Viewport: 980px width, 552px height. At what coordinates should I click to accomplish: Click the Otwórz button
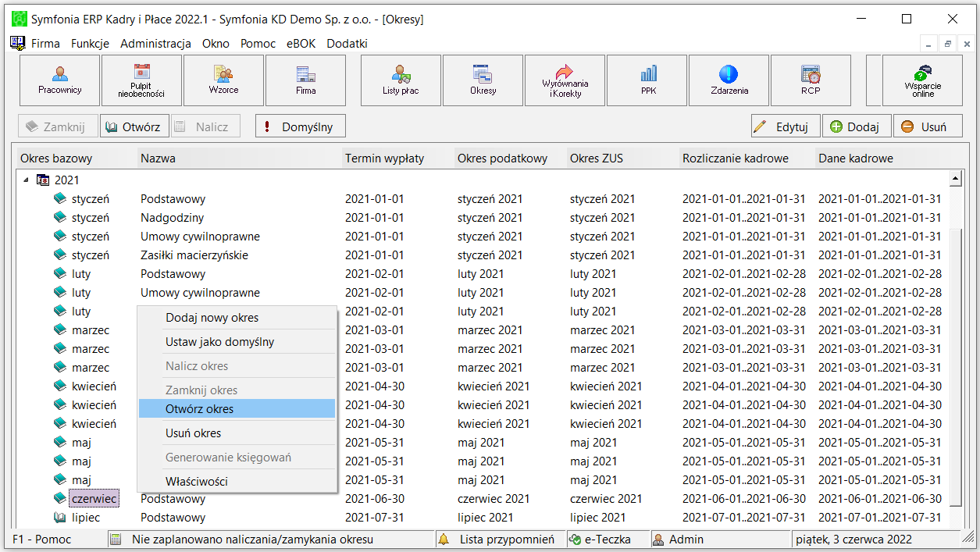[134, 126]
